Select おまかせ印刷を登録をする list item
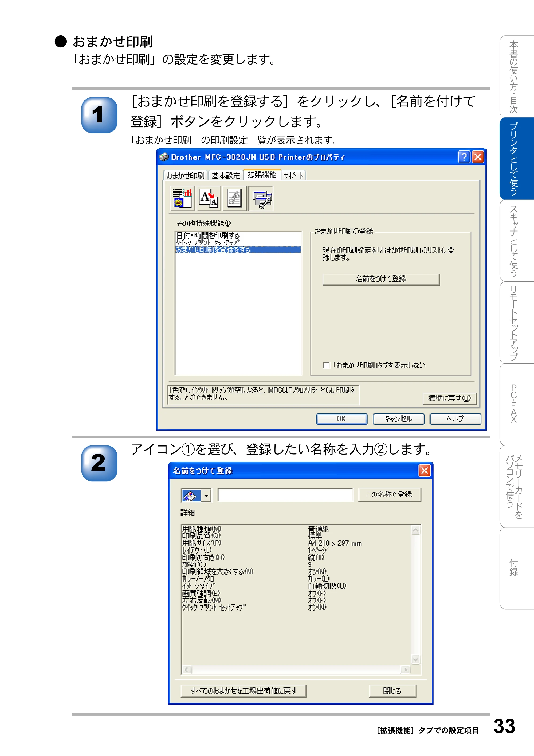This screenshot has width=534, height=756. tap(238, 250)
